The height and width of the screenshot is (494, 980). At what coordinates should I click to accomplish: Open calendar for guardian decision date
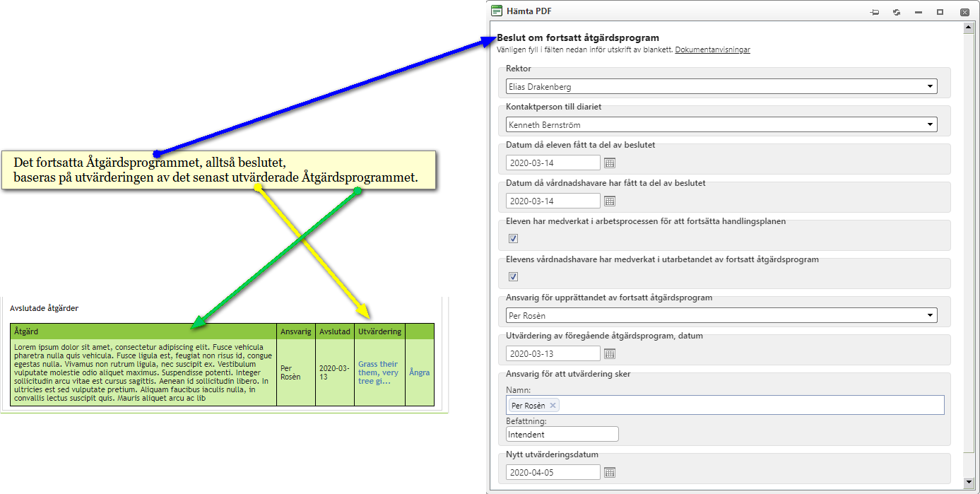(610, 201)
